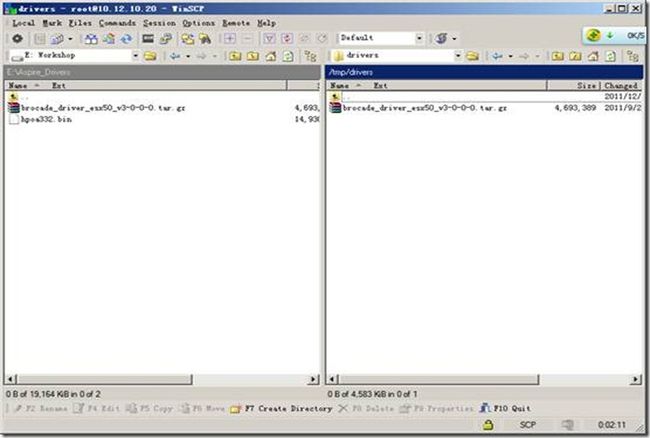Click the green transfer status icon
The width and height of the screenshot is (650, 438).
593,35
